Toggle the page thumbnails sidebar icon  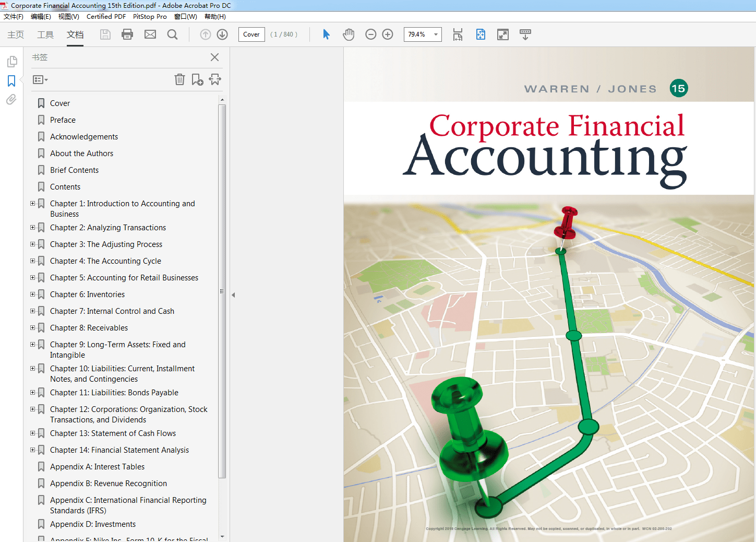tap(11, 62)
